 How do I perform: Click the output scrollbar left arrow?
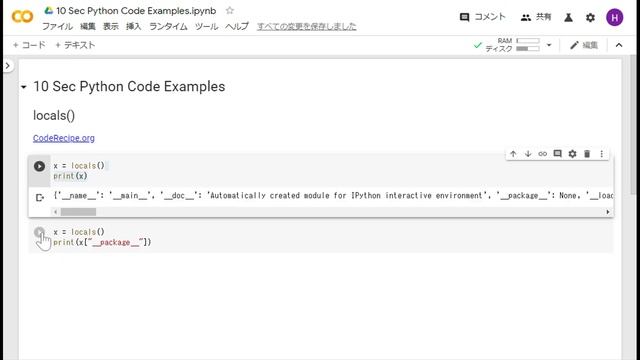(x=56, y=212)
